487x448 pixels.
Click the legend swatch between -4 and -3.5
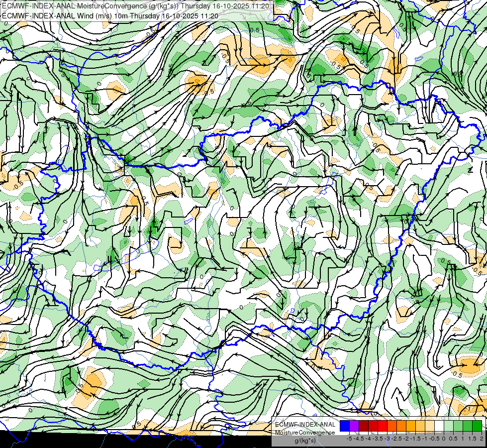pyautogui.click(x=373, y=426)
